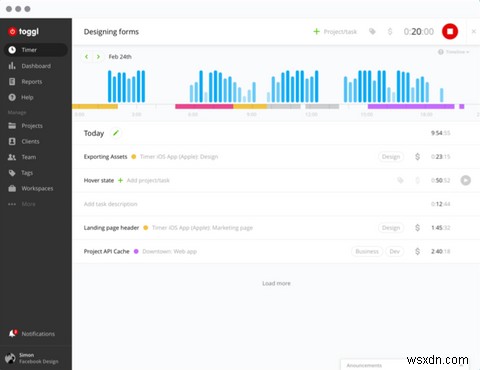This screenshot has width=480, height=370.
Task: Click duration 1:45:32 on Landing page header
Action: (x=440, y=228)
